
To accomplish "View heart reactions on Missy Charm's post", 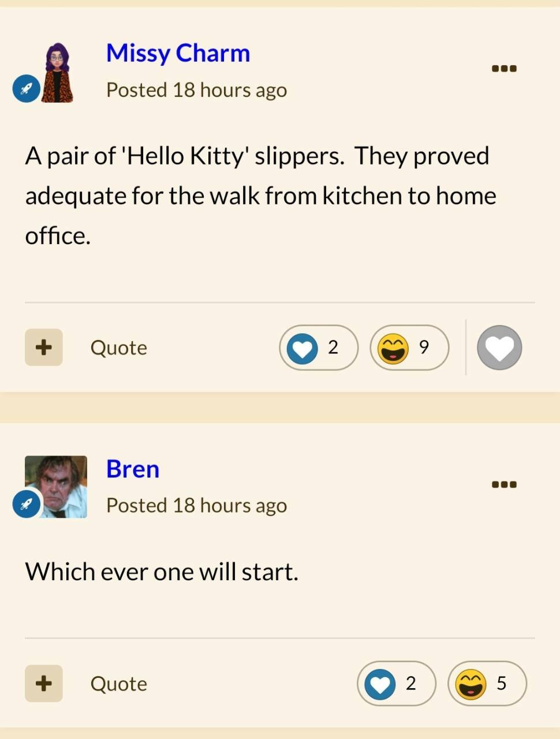I will (x=319, y=348).
